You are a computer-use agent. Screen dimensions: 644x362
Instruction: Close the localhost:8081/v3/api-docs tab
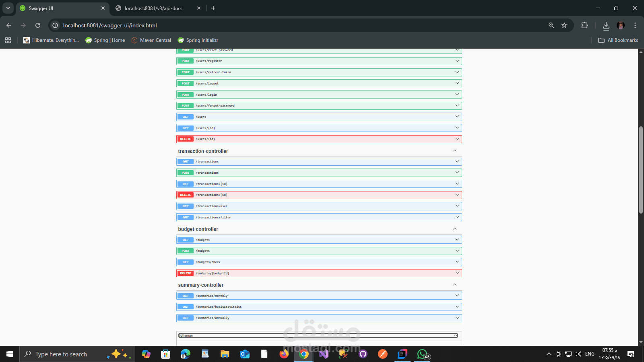tap(199, 8)
